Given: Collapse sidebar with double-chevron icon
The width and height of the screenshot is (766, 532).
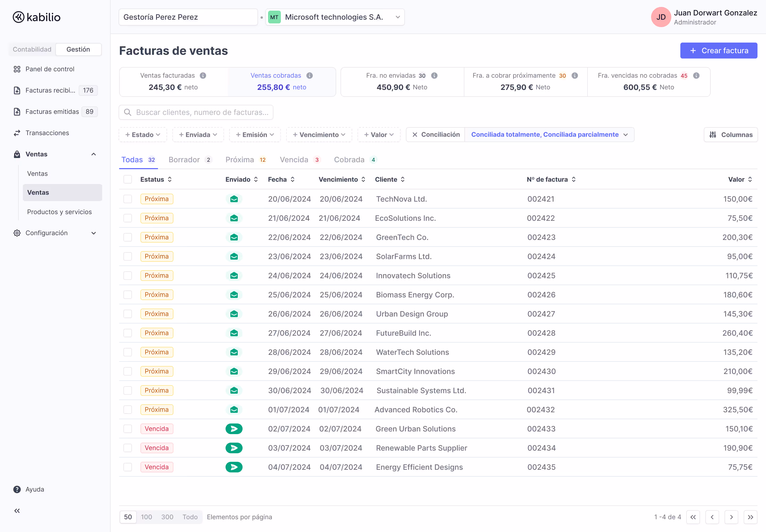Looking at the screenshot, I should click(x=17, y=511).
